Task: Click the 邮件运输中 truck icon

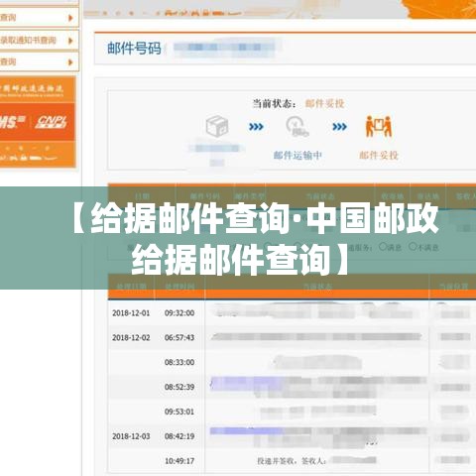Action: (x=297, y=127)
